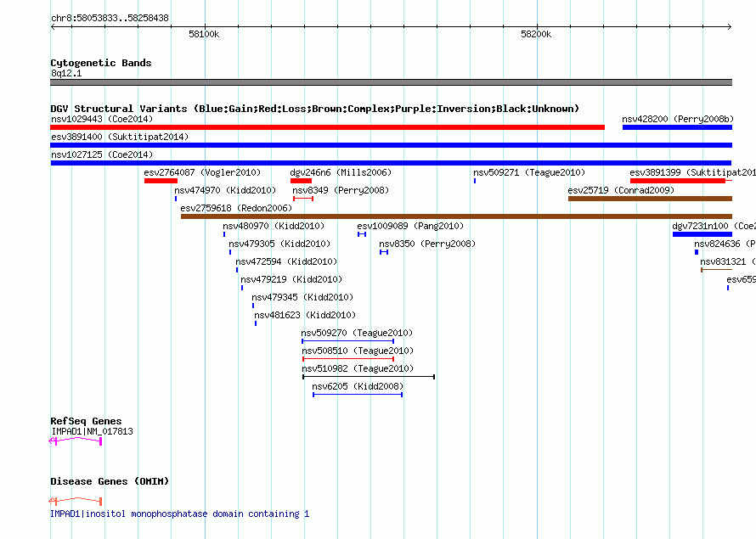Open the nsv479219 (Kidd2010) label

291,279
